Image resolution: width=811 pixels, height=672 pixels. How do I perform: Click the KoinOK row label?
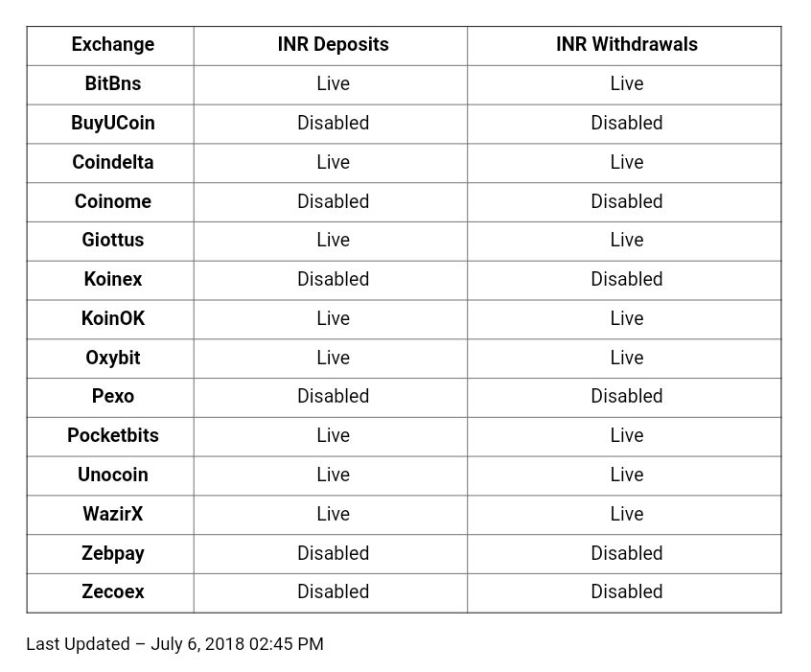[x=113, y=318]
